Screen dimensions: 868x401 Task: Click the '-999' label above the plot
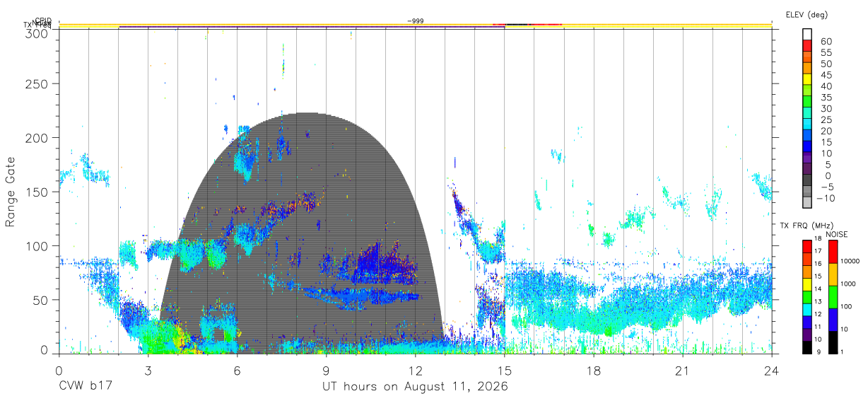point(416,21)
